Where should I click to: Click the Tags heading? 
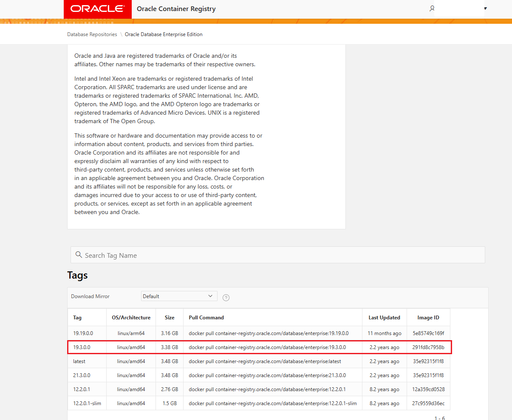77,275
